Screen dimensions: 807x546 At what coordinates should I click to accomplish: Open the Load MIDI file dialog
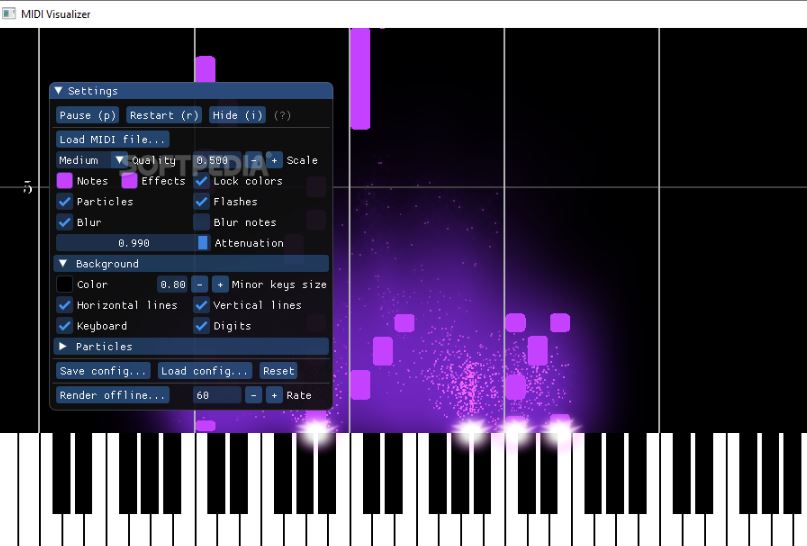coord(113,139)
